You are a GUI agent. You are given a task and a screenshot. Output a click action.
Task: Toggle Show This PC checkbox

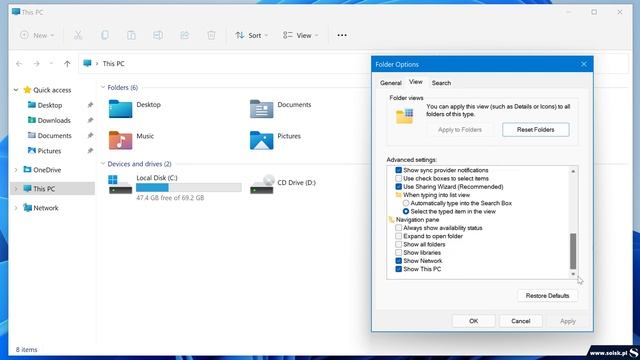398,269
